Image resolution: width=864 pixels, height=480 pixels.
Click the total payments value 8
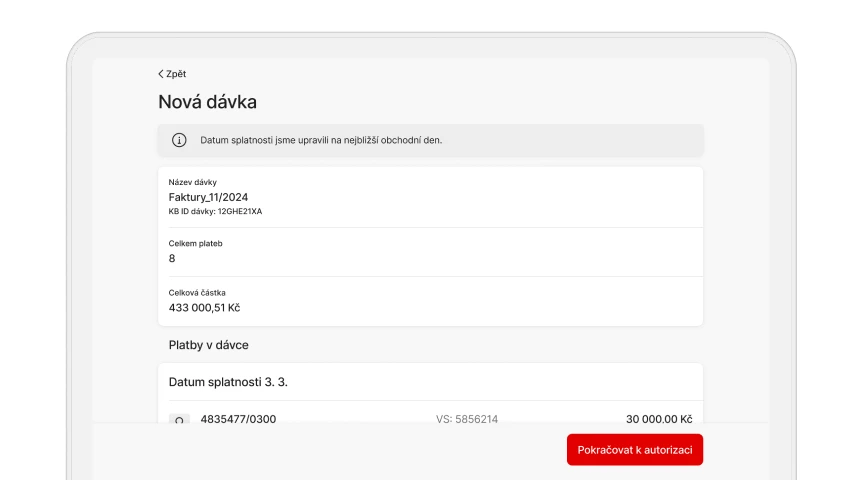tap(172, 258)
